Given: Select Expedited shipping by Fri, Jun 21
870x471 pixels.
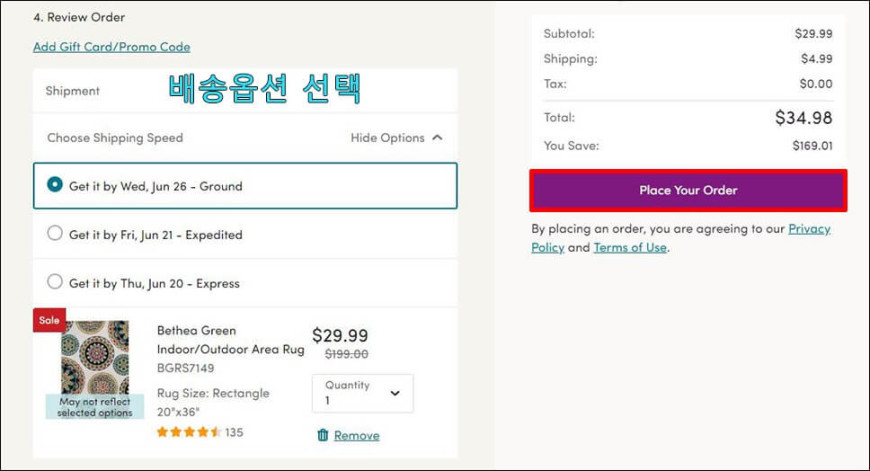Looking at the screenshot, I should [245, 234].
